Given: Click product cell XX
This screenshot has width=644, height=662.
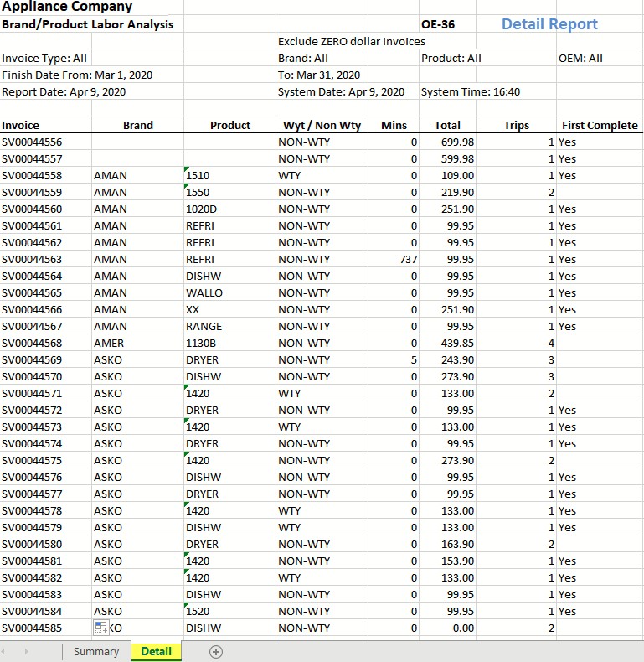Looking at the screenshot, I should pyautogui.click(x=230, y=309).
